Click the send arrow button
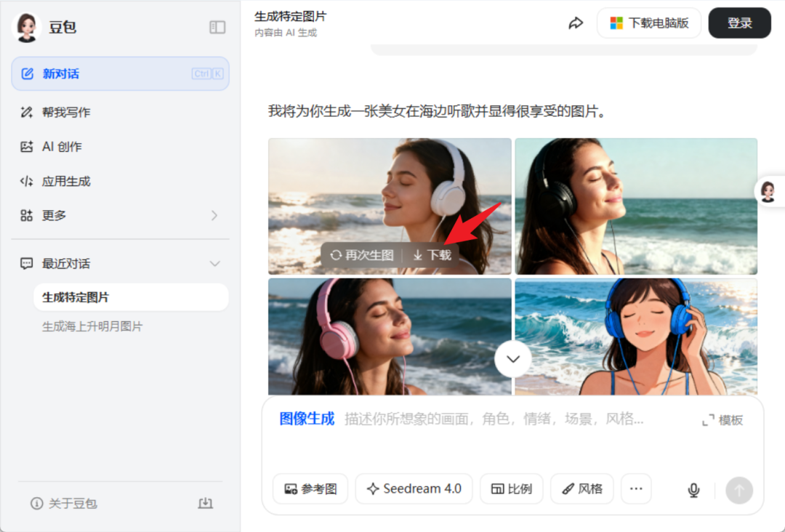This screenshot has height=532, width=785. pos(739,490)
